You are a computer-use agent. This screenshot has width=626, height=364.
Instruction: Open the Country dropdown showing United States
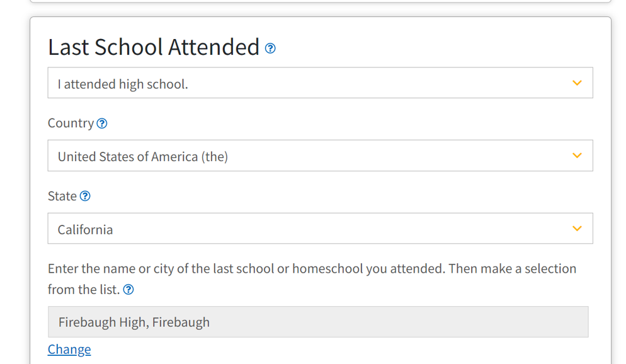pos(320,156)
